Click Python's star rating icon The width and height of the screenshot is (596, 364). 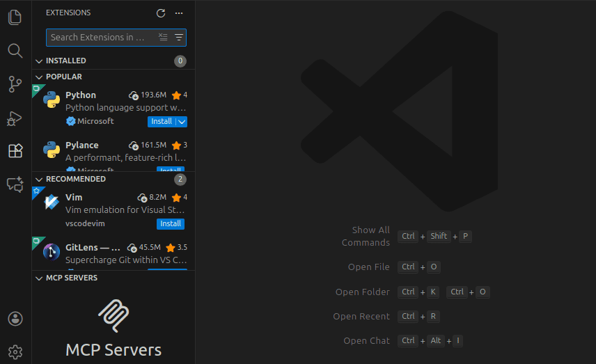(x=176, y=95)
